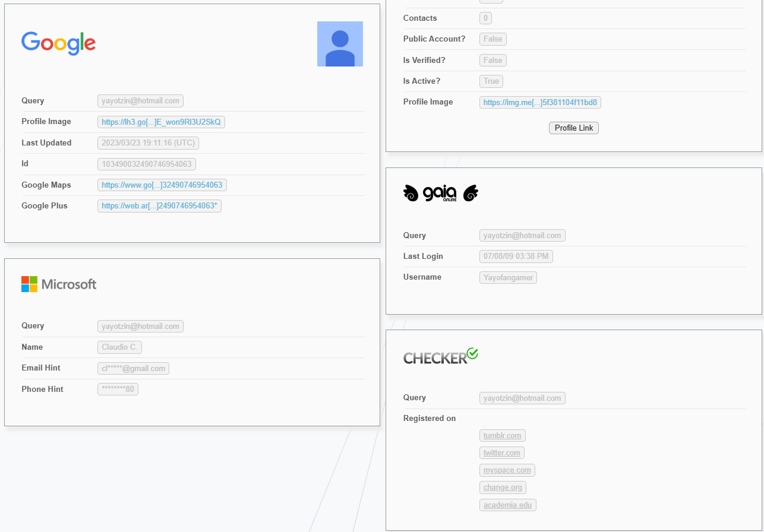Select the username Yayofangamer

point(508,277)
